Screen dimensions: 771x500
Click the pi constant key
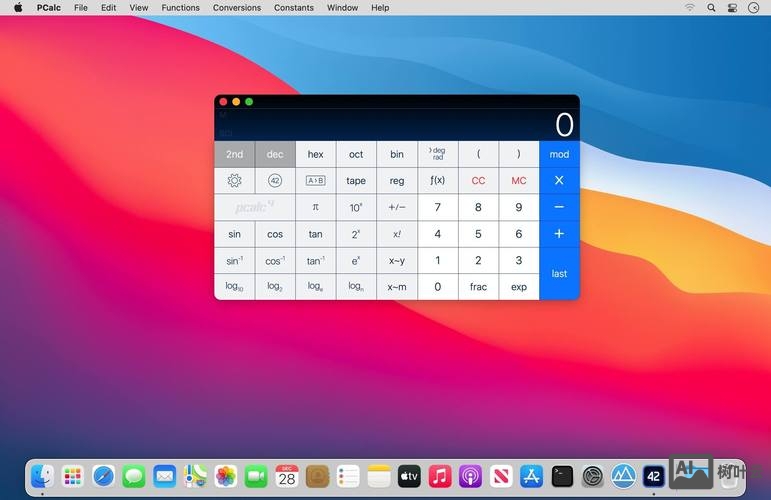[x=315, y=207]
